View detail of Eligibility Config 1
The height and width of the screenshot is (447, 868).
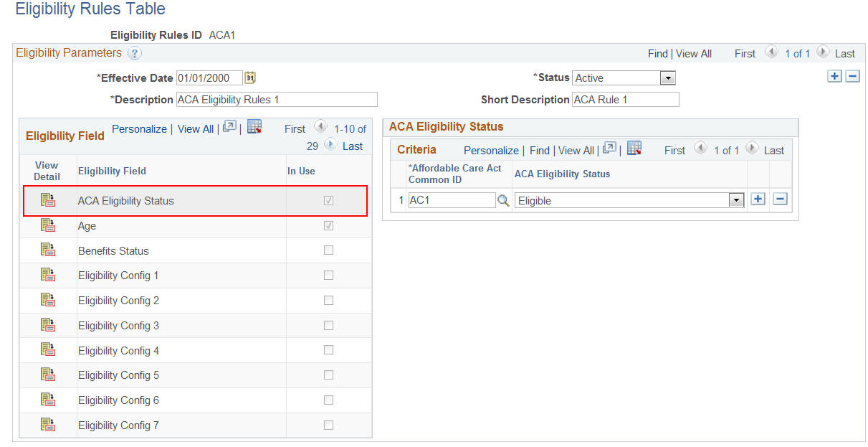pyautogui.click(x=48, y=275)
